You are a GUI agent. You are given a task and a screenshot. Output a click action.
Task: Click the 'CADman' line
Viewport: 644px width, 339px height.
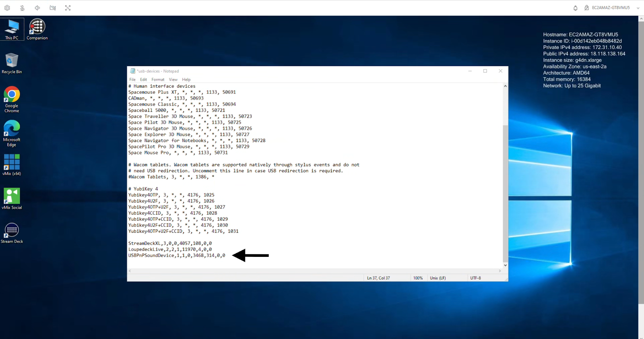pyautogui.click(x=166, y=98)
